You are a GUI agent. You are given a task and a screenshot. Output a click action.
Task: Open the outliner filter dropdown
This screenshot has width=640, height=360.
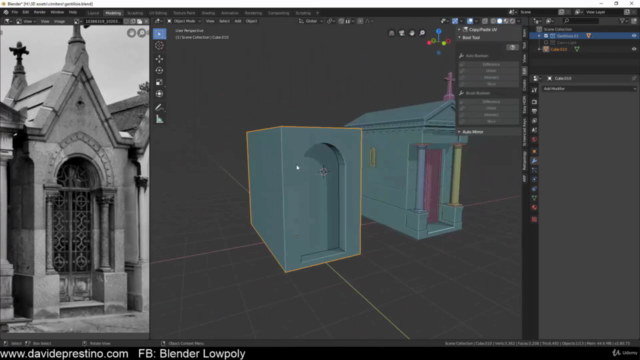coord(624,21)
